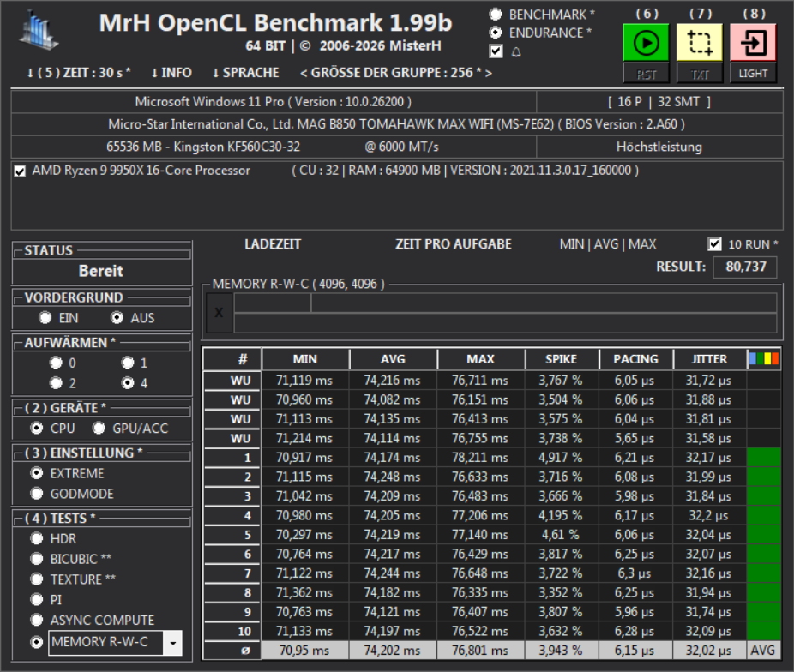Screen dimensions: 794x672
Task: Open the MEMORY R-W-C dropdown arrow
Action: pos(172,643)
